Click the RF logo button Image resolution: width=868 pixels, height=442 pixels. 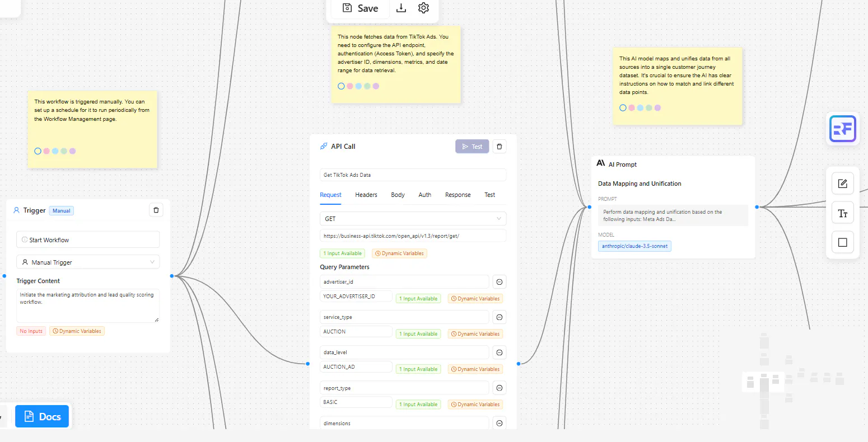(843, 129)
